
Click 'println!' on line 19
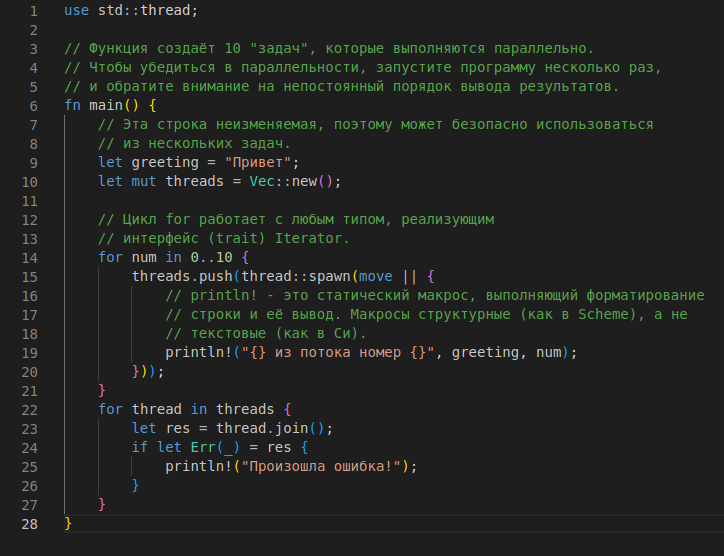(x=199, y=352)
